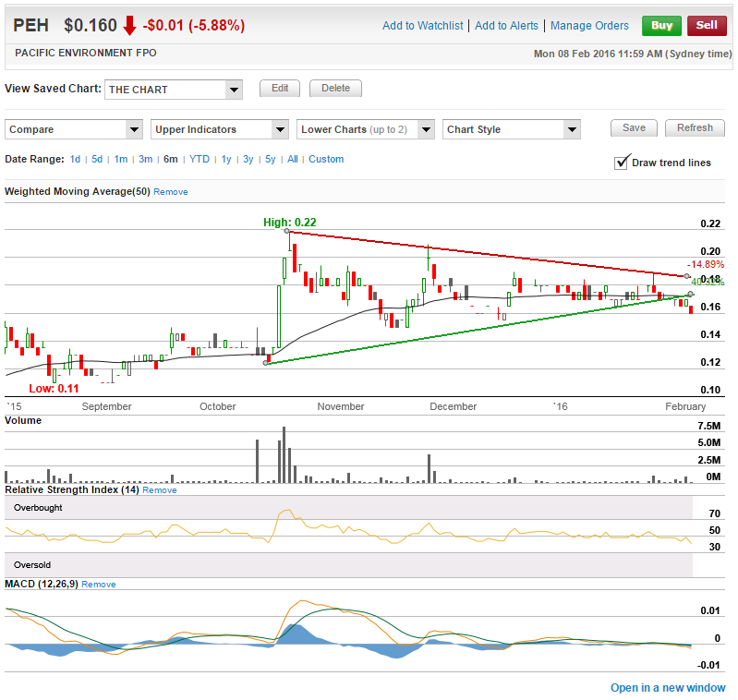Select the 6m date range
738x700 pixels.
pos(170,159)
